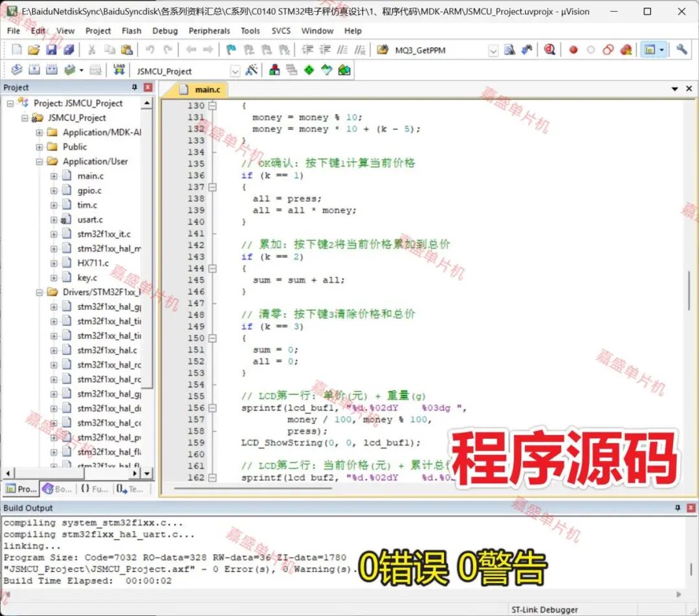Open the batch build dropdown arrow
699x616 pixels.
pos(81,71)
